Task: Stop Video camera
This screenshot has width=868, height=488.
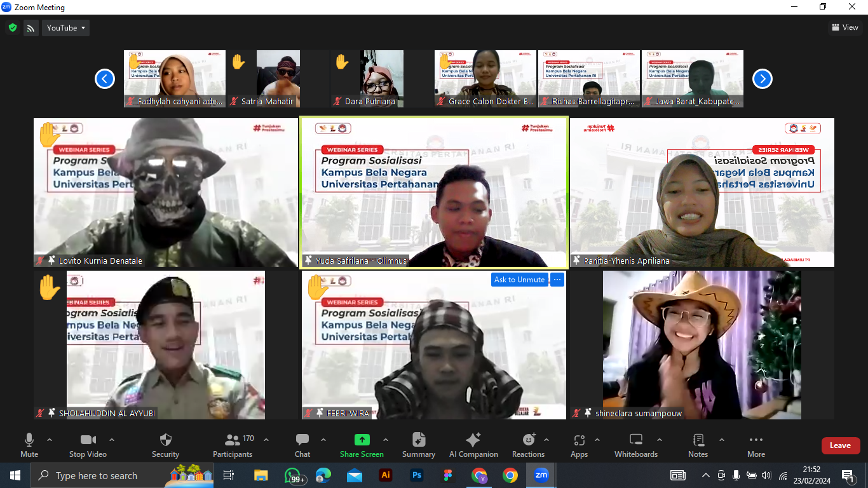Action: point(88,445)
